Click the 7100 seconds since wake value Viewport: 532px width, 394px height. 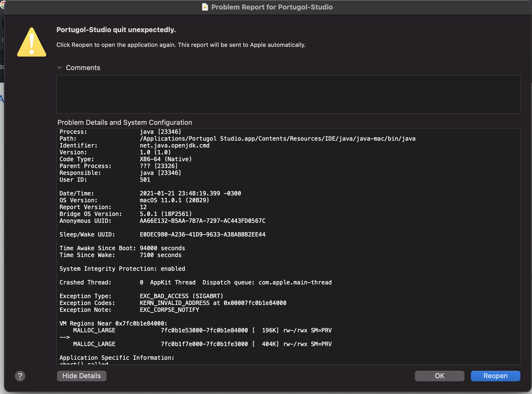click(161, 255)
